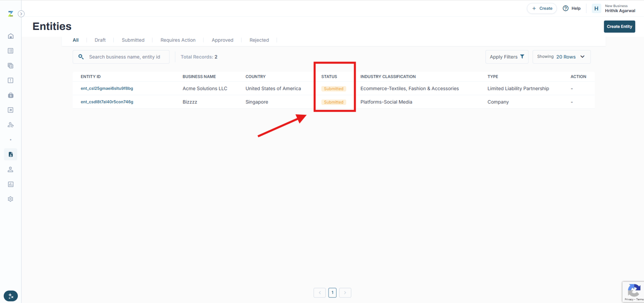Switch to the Submitted tab
The height and width of the screenshot is (303, 644).
click(133, 40)
